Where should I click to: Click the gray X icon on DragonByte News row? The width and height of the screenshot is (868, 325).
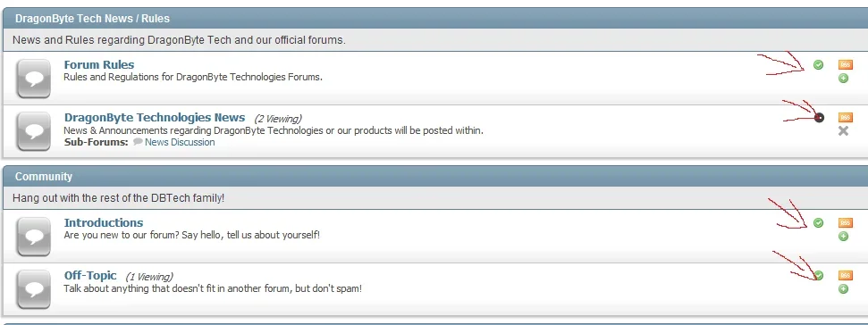pyautogui.click(x=843, y=131)
